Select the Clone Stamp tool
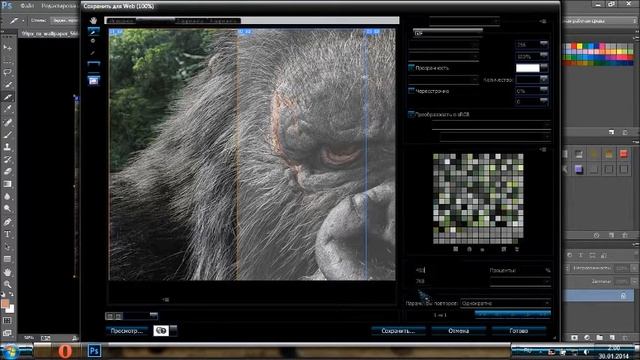The width and height of the screenshot is (640, 360). pyautogui.click(x=7, y=147)
